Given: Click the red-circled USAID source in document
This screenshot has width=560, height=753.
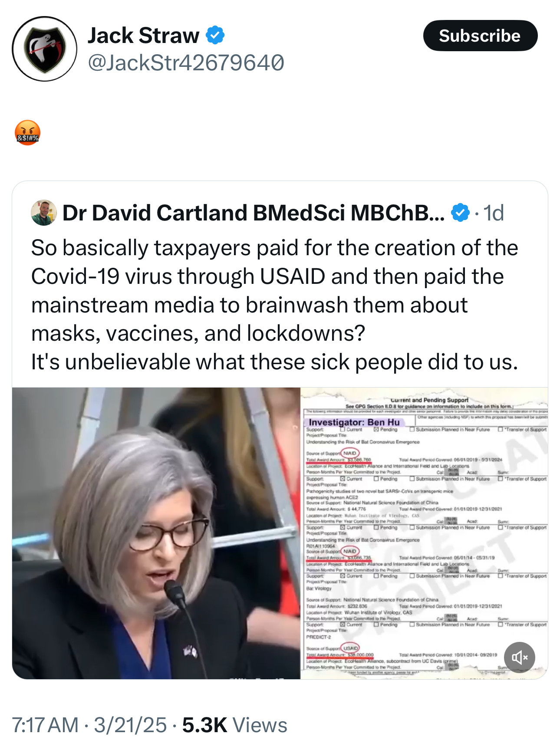Looking at the screenshot, I should [350, 648].
